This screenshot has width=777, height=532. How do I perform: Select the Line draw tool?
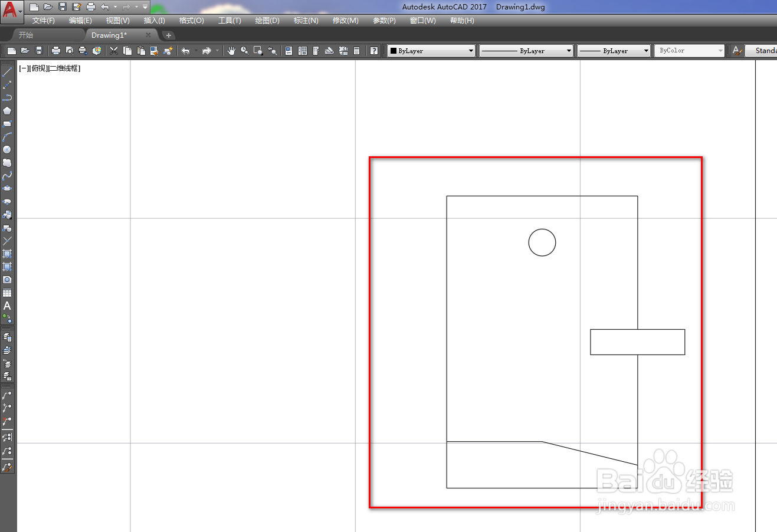(7, 72)
